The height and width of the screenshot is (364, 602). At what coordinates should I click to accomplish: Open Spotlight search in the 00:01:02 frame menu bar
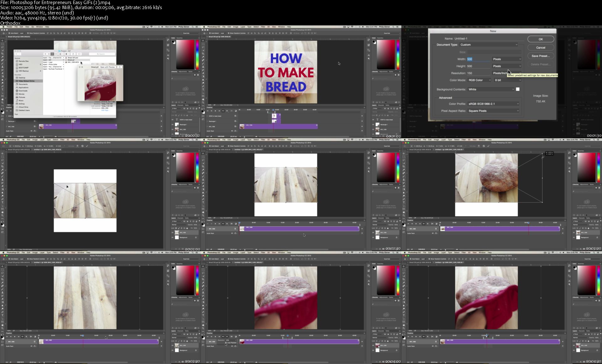(393, 27)
